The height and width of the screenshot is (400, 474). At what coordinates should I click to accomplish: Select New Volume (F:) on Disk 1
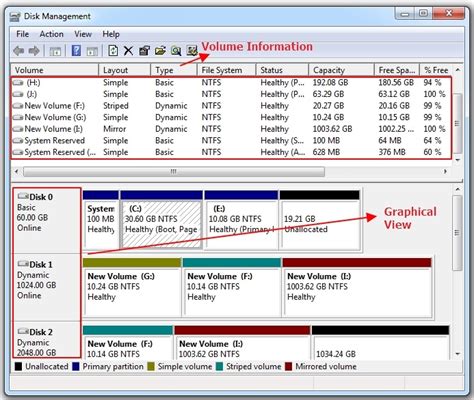click(232, 287)
